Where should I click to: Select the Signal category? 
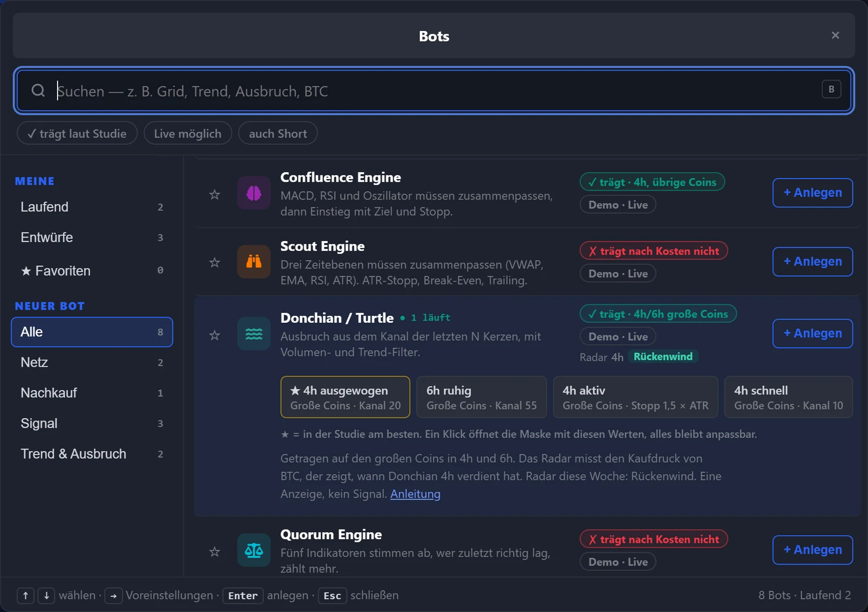coord(92,423)
